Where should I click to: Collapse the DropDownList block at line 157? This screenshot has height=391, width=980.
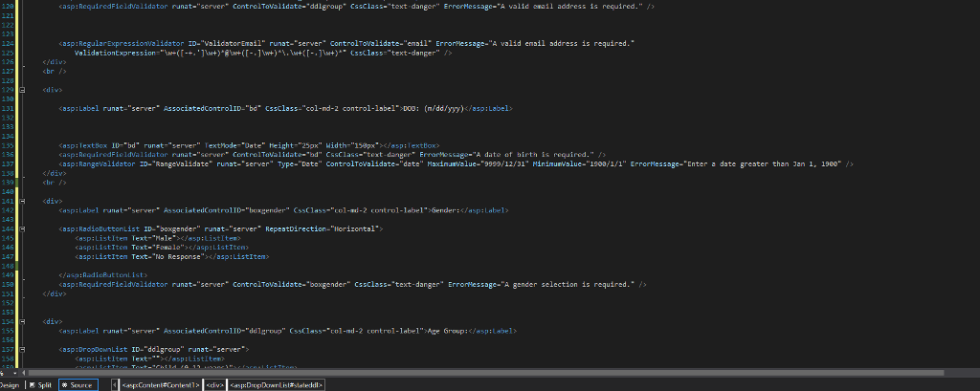coord(23,349)
